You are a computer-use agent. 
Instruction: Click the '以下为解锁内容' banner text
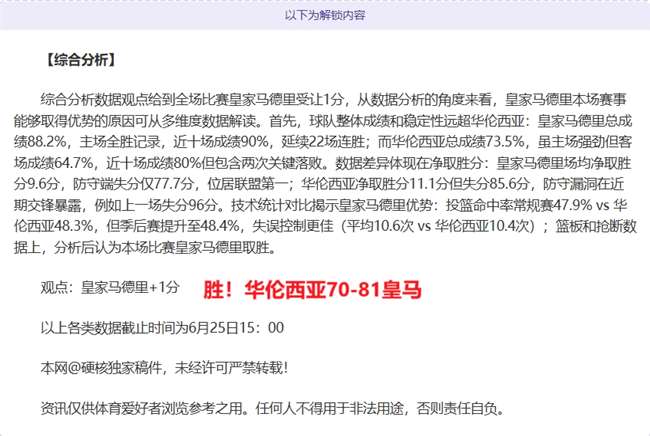(x=325, y=16)
